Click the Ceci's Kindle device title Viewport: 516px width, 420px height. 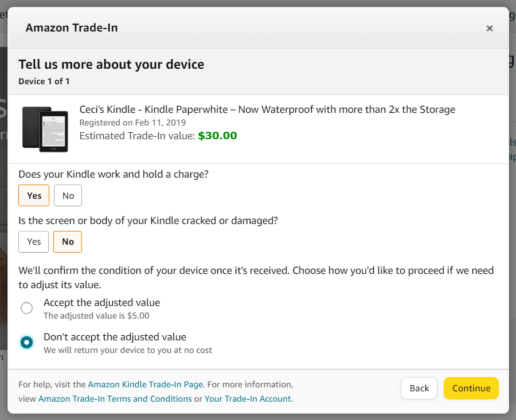point(267,109)
